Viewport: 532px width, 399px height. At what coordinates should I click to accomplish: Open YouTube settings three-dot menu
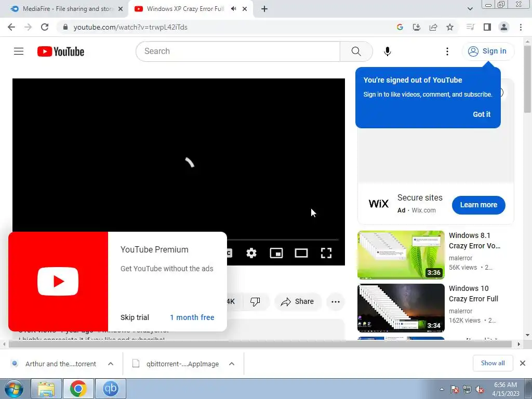pyautogui.click(x=447, y=51)
